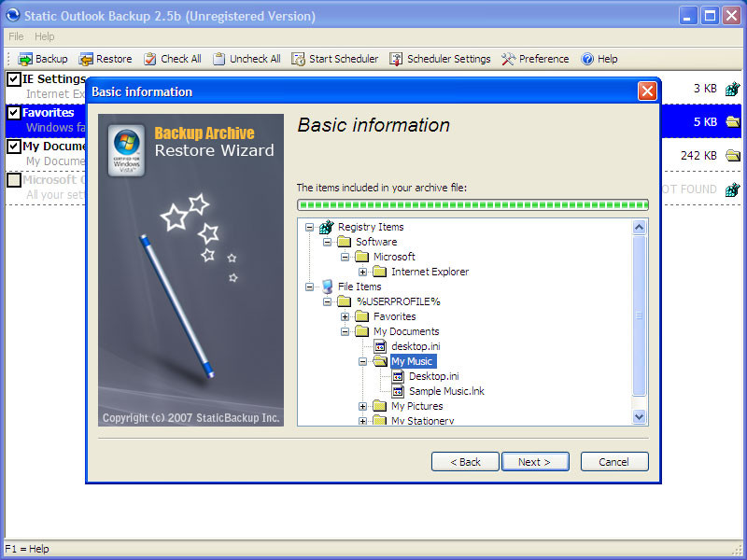Click the Scheduler Settings icon

click(x=396, y=59)
